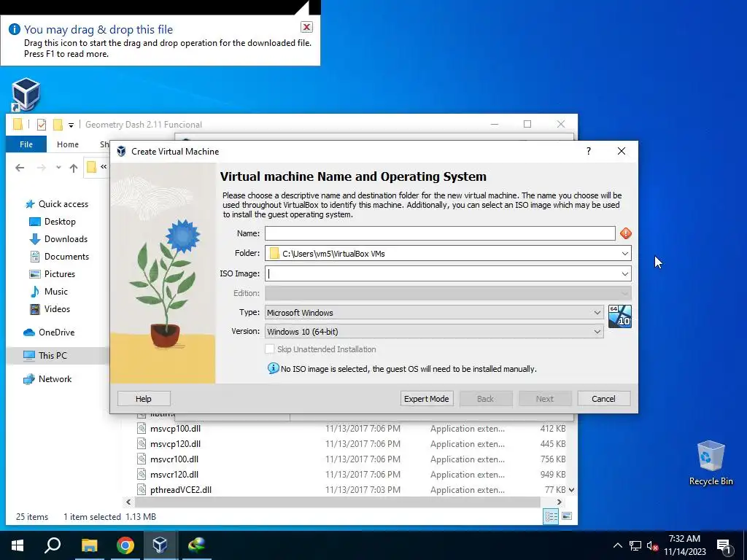
Task: Open the File tab in Explorer
Action: (x=26, y=144)
